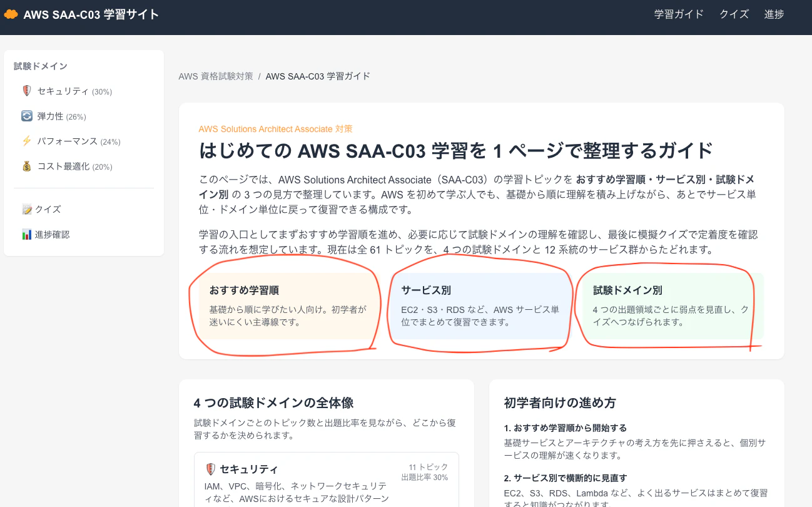
Task: Click the main heading はじめての AWS SAA-C03
Action: (x=456, y=151)
